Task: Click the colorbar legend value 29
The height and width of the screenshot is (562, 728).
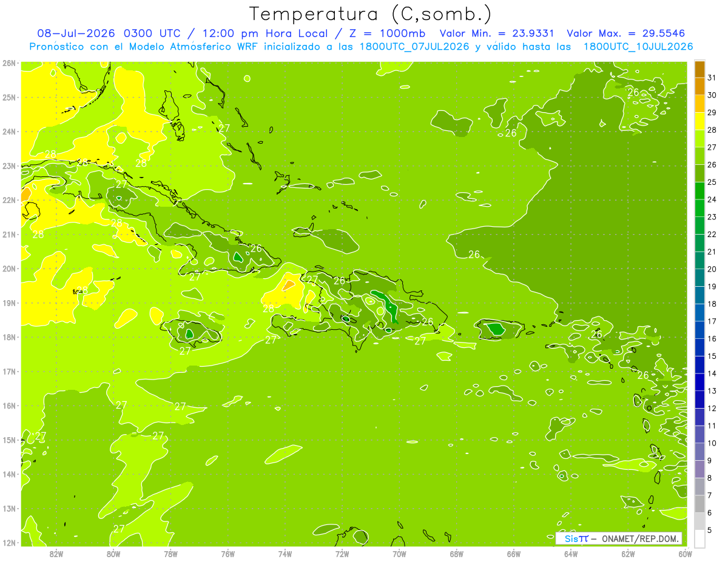Action: [712, 113]
